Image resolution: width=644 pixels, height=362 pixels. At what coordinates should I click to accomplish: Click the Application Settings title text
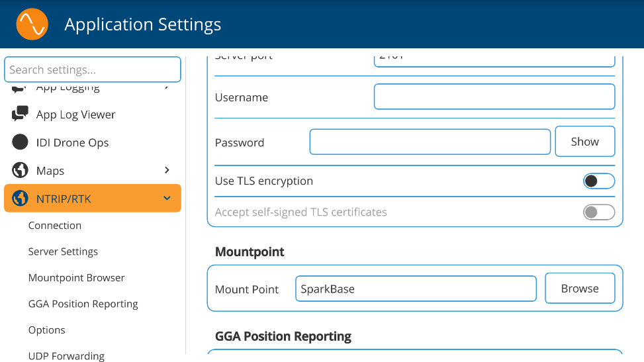click(143, 24)
